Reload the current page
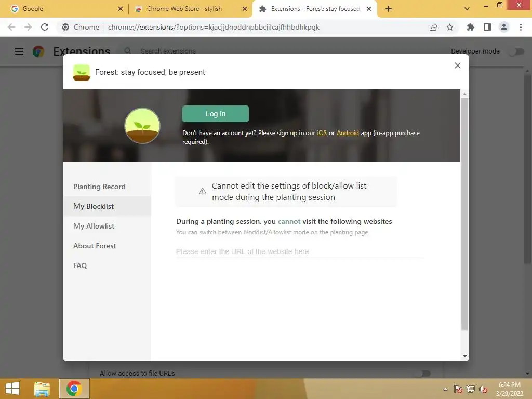Viewport: 532px width, 399px height. click(x=45, y=27)
